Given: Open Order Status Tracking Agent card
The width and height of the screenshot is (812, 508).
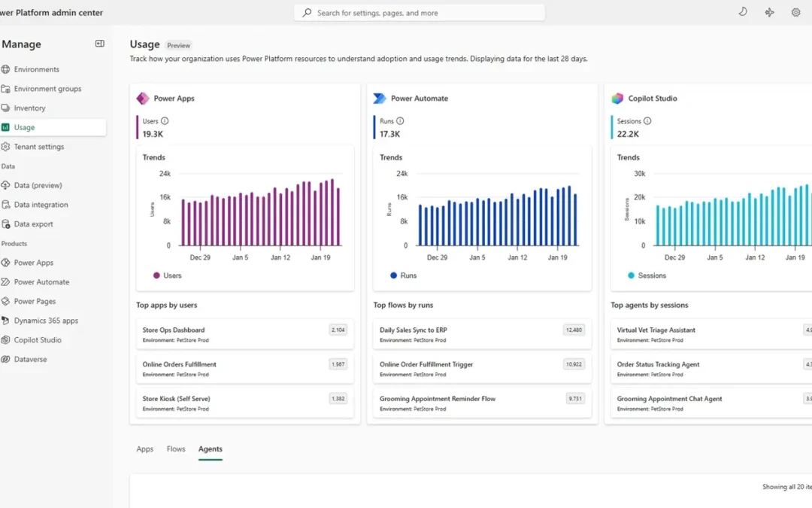Looking at the screenshot, I should pyautogui.click(x=711, y=369).
